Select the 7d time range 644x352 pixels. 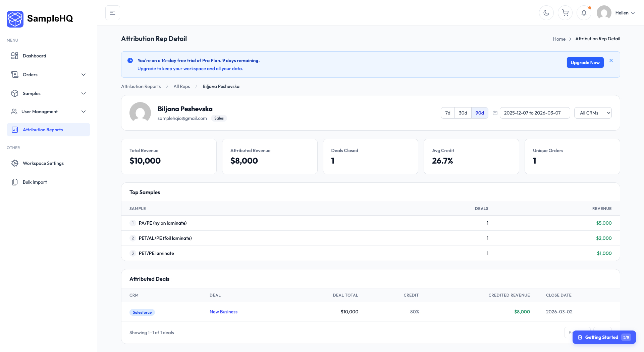pos(448,113)
